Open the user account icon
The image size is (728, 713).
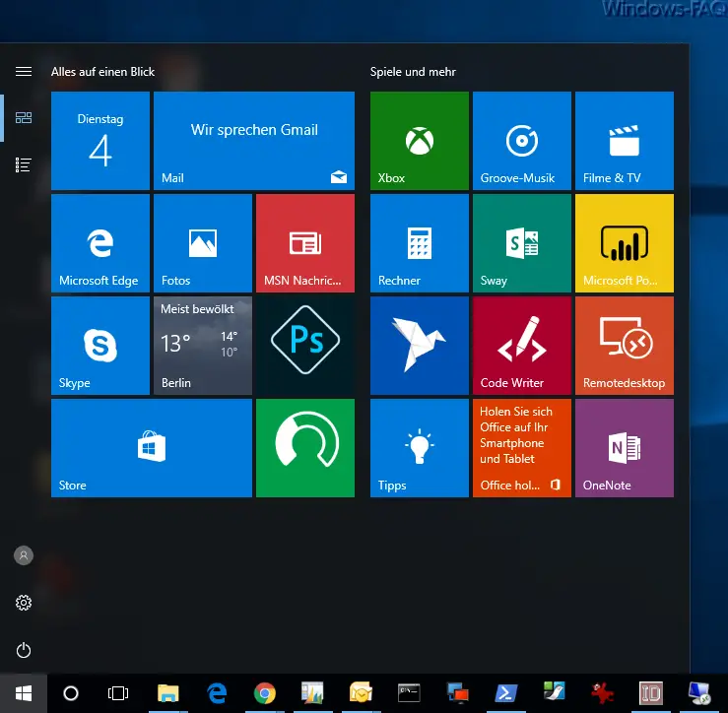coord(24,555)
